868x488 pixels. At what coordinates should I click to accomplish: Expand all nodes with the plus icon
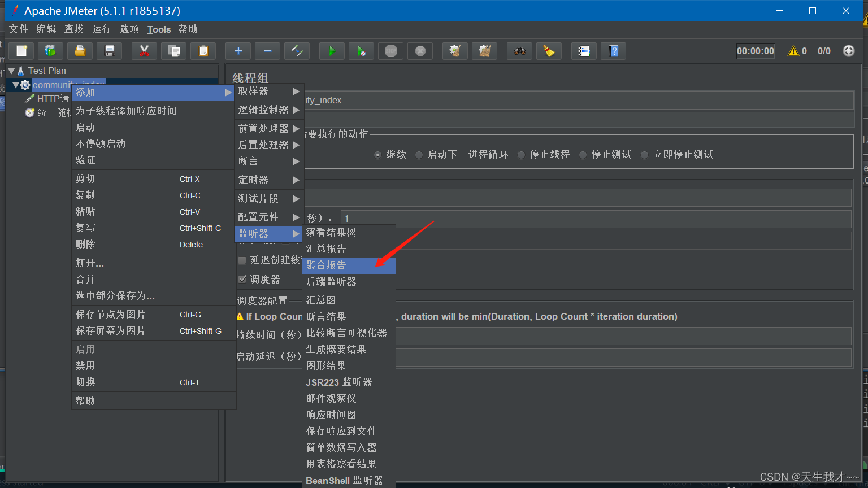pyautogui.click(x=238, y=51)
